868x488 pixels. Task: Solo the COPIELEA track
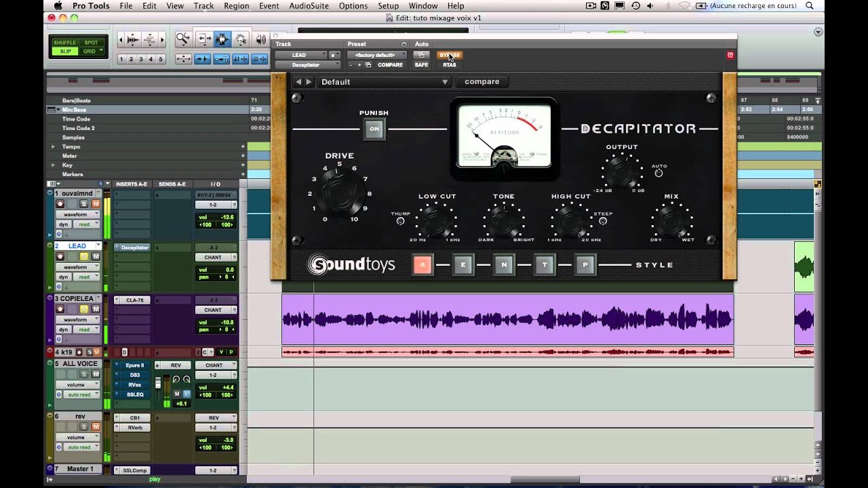[x=84, y=308]
